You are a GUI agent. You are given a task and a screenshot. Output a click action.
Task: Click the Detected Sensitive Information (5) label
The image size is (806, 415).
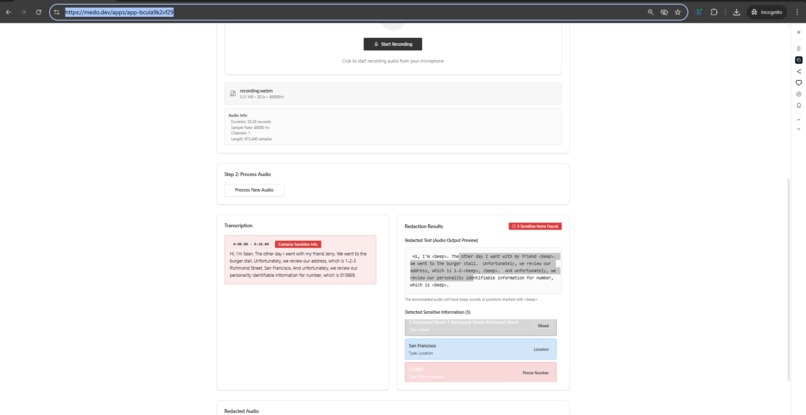coord(437,312)
